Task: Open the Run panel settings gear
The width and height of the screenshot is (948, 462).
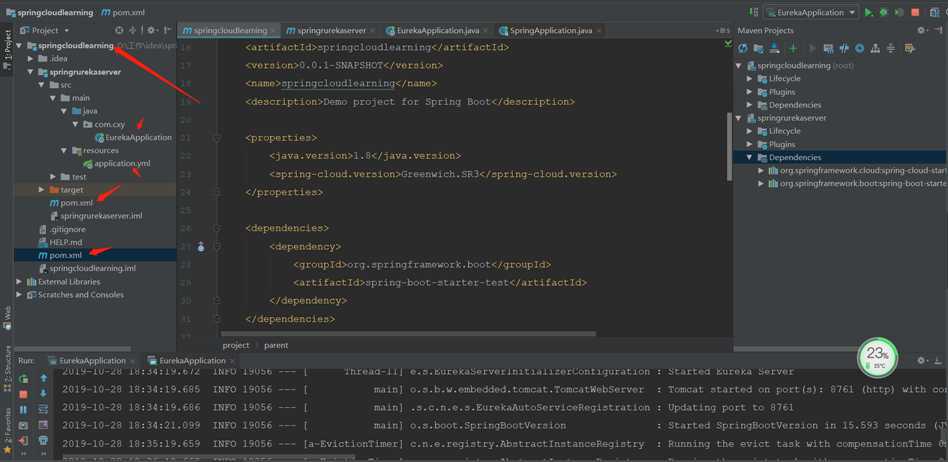Action: coord(921,360)
